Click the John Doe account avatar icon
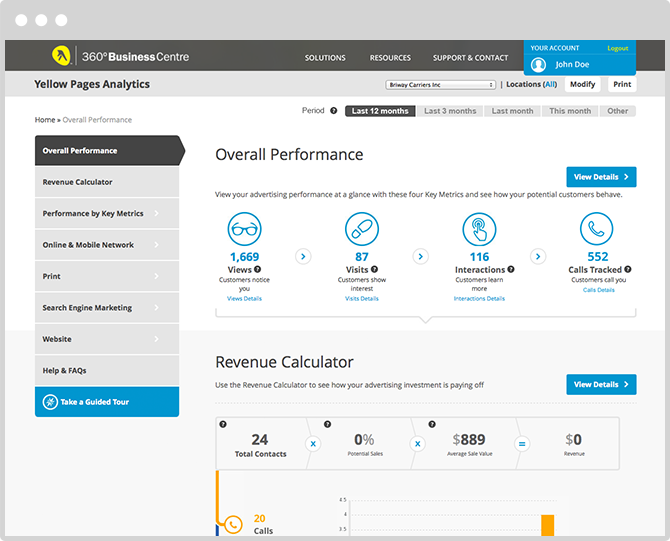Viewport: 670px width, 541px height. 538,65
